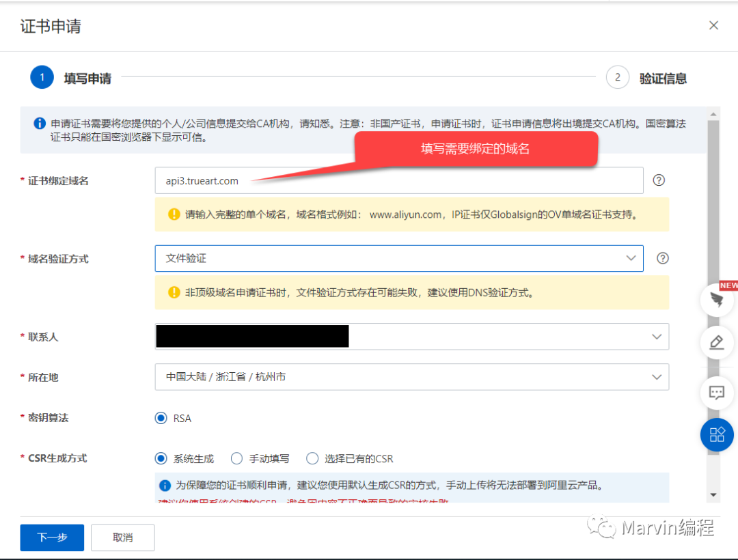Image resolution: width=738 pixels, height=560 pixels.
Task: Click scrollbar up arrow of the form
Action: tap(713, 114)
